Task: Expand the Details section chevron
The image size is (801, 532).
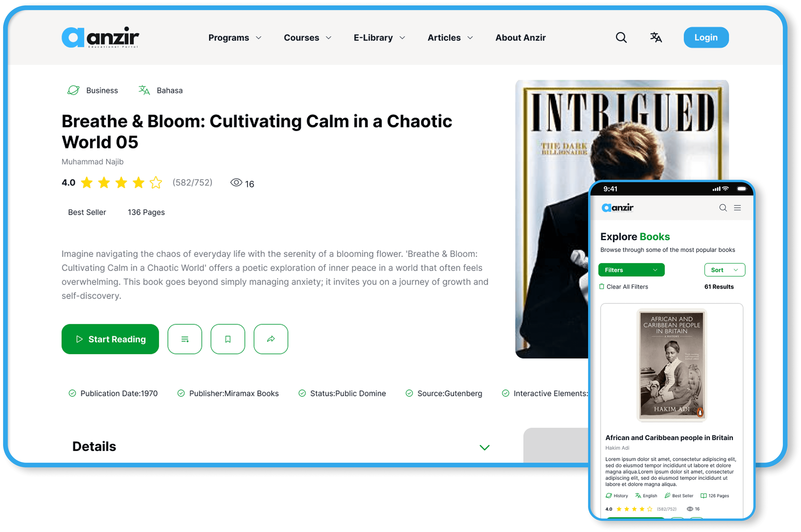Action: tap(484, 447)
